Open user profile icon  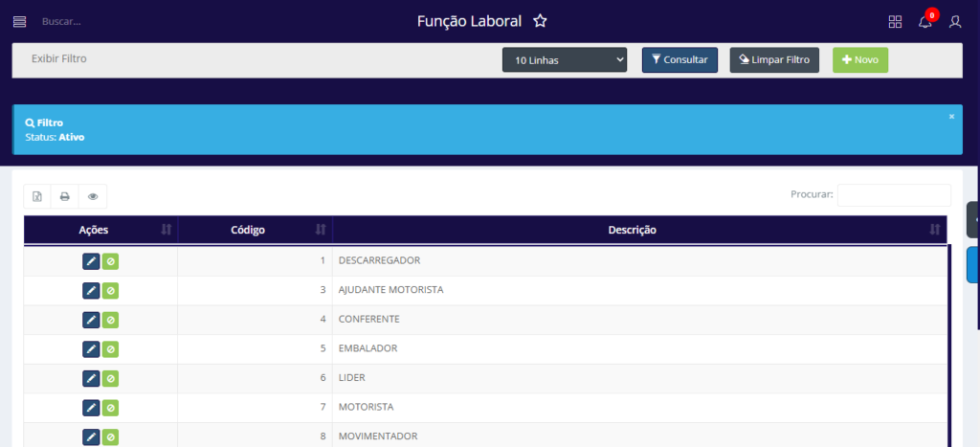[954, 21]
